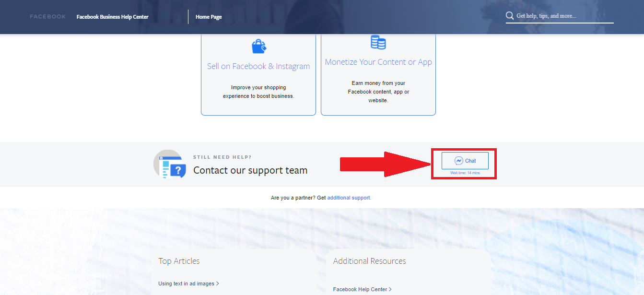The image size is (644, 295).
Task: Open Facebook Business Help Center link
Action: 112,17
